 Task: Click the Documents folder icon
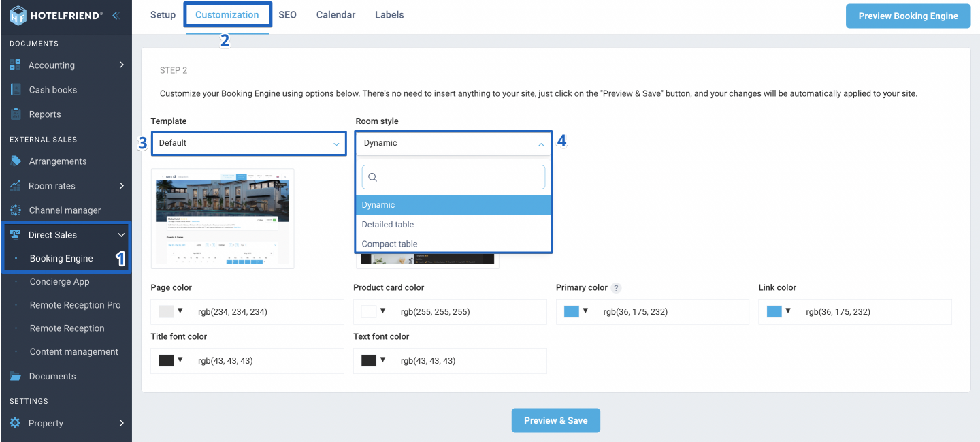tap(15, 376)
